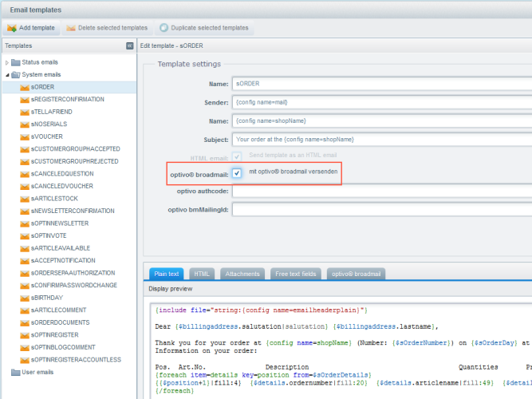Image resolution: width=532 pixels, height=399 pixels.
Task: Switch to the HTML tab
Action: coord(202,274)
